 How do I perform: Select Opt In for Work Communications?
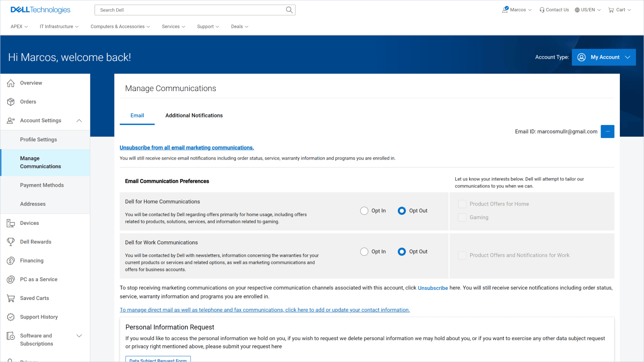pos(364,252)
